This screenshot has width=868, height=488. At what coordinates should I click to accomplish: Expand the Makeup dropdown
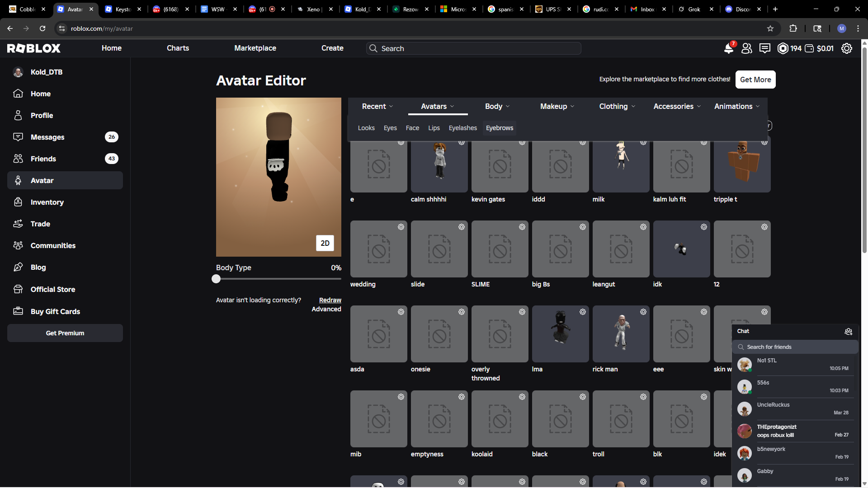click(557, 106)
